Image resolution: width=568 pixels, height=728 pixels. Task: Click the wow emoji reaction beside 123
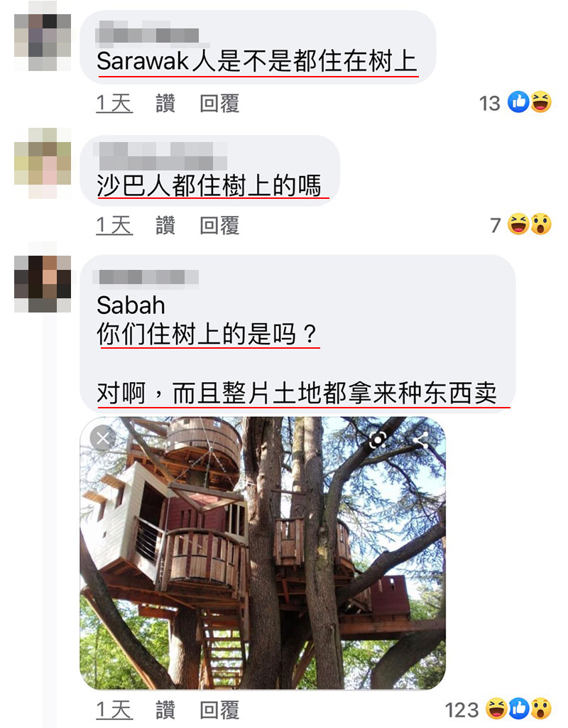click(x=540, y=709)
